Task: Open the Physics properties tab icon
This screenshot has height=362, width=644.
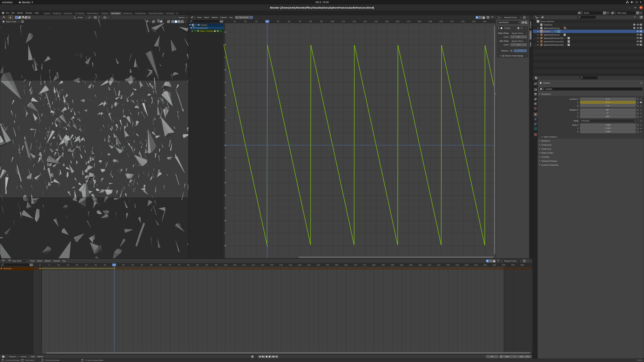Action: tap(535, 119)
